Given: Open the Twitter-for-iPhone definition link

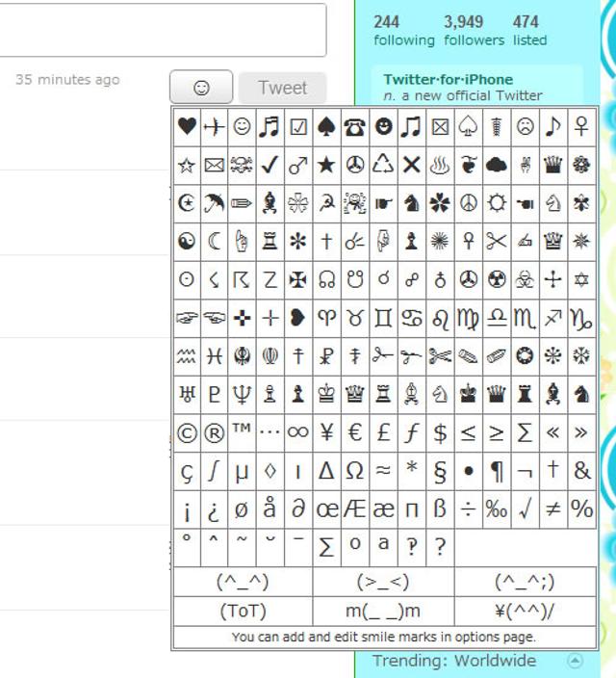Looking at the screenshot, I should (x=449, y=80).
